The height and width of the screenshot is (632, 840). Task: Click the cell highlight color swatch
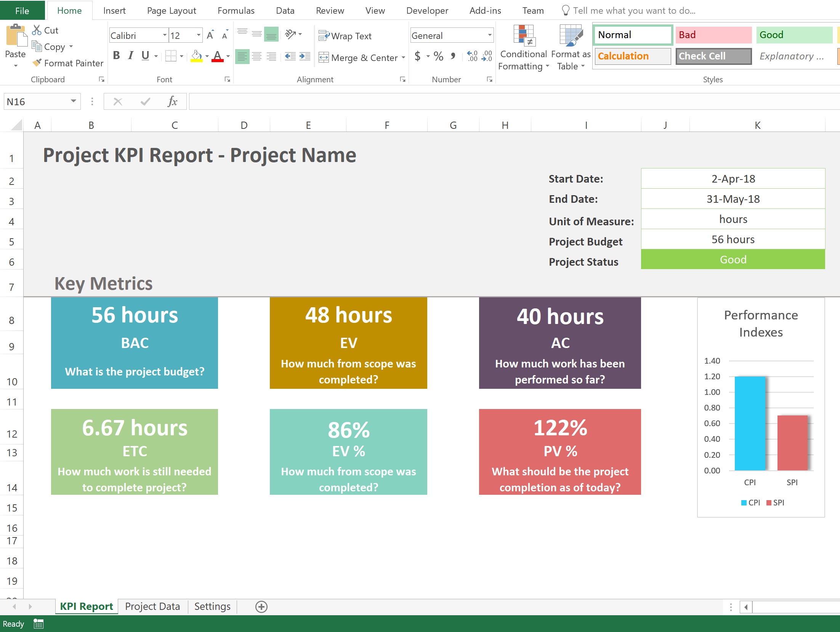coord(195,62)
